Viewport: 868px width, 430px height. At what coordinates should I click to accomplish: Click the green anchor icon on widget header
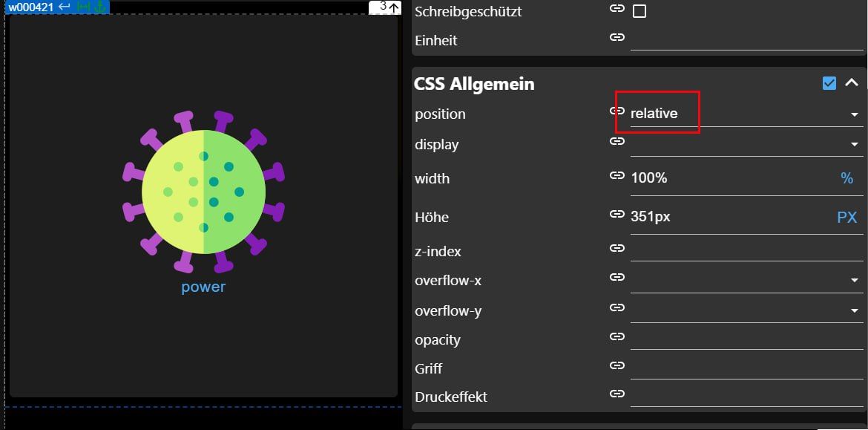point(99,7)
